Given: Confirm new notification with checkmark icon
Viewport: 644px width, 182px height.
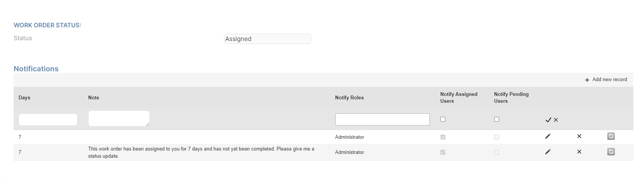Looking at the screenshot, I should [548, 120].
